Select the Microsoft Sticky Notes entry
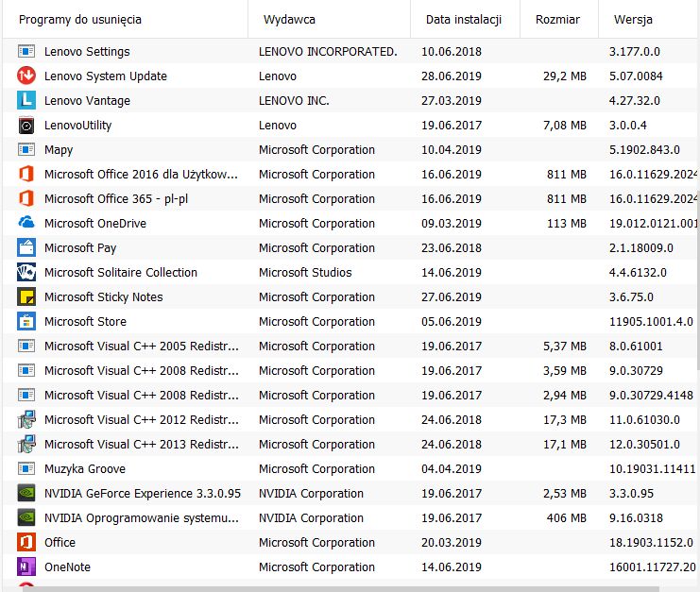The width and height of the screenshot is (700, 592). tap(104, 297)
